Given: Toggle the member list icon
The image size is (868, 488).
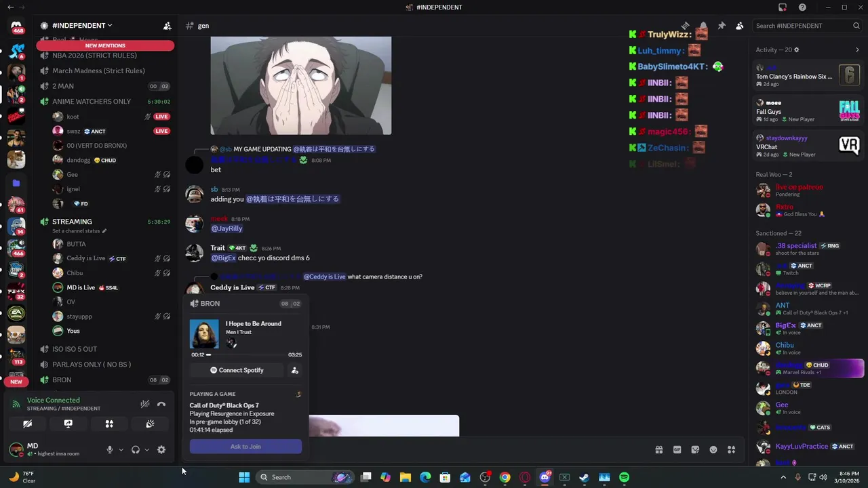Looking at the screenshot, I should coord(739,26).
